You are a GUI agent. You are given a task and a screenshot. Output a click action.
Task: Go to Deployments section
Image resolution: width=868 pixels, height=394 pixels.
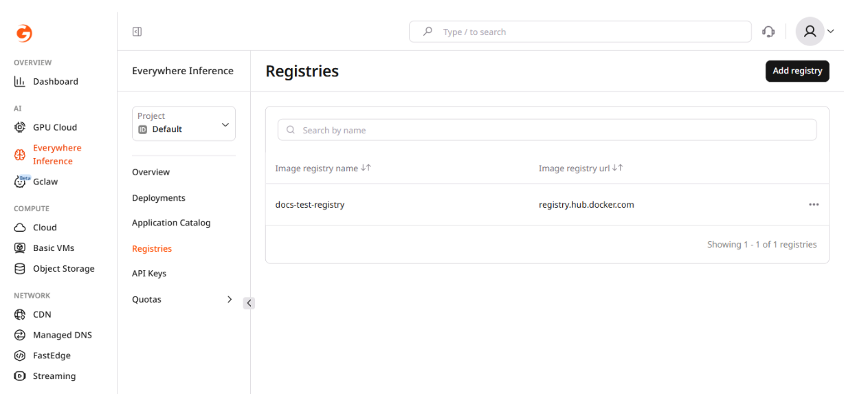(159, 198)
